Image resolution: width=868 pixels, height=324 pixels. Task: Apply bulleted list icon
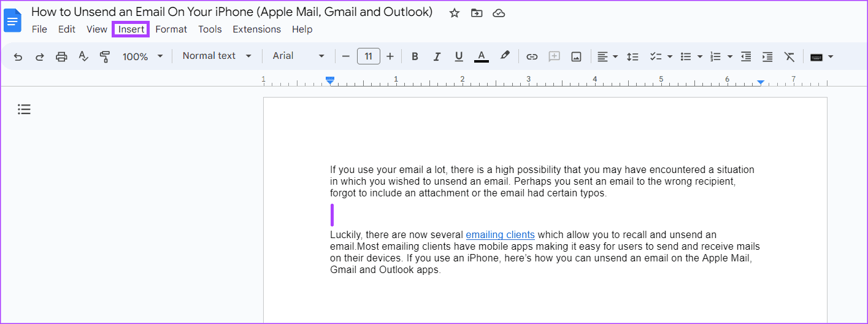pos(686,56)
